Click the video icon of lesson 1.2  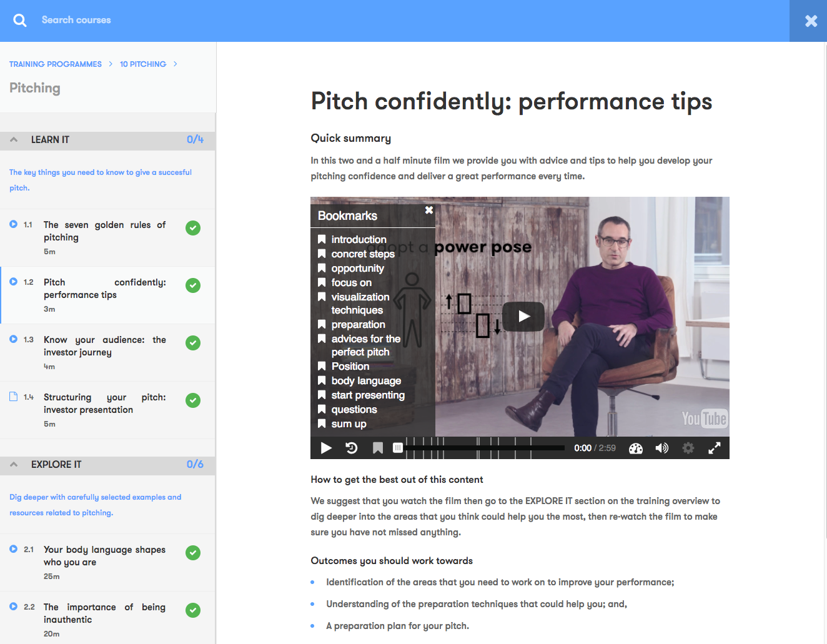point(13,281)
